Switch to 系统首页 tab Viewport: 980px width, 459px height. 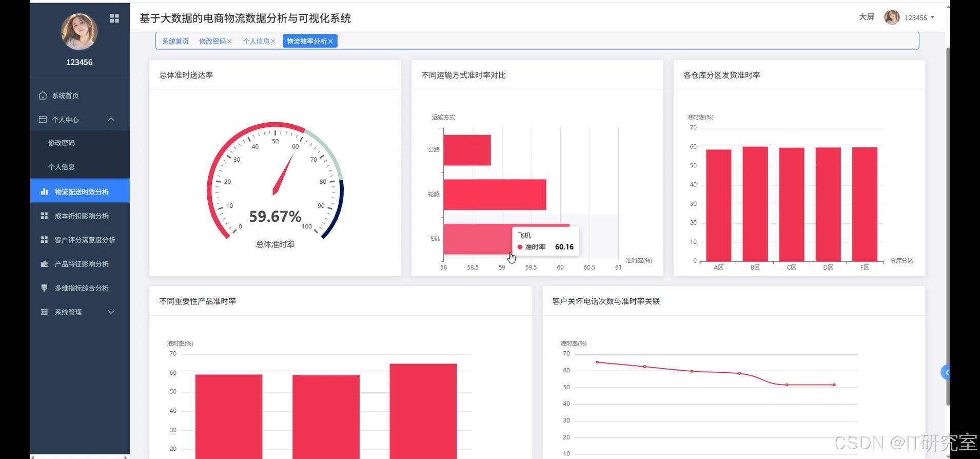coord(175,42)
